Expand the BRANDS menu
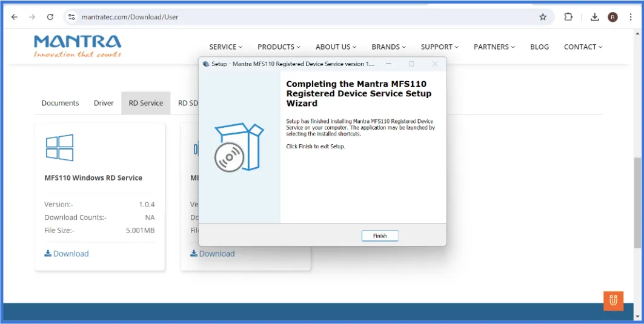Viewport: 644px width, 324px height. [388, 47]
